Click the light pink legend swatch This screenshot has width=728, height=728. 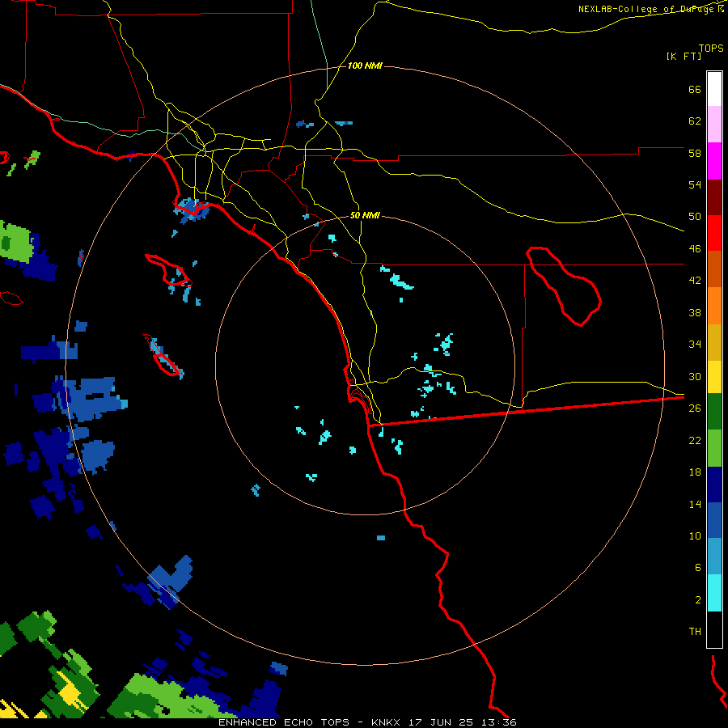click(x=714, y=125)
